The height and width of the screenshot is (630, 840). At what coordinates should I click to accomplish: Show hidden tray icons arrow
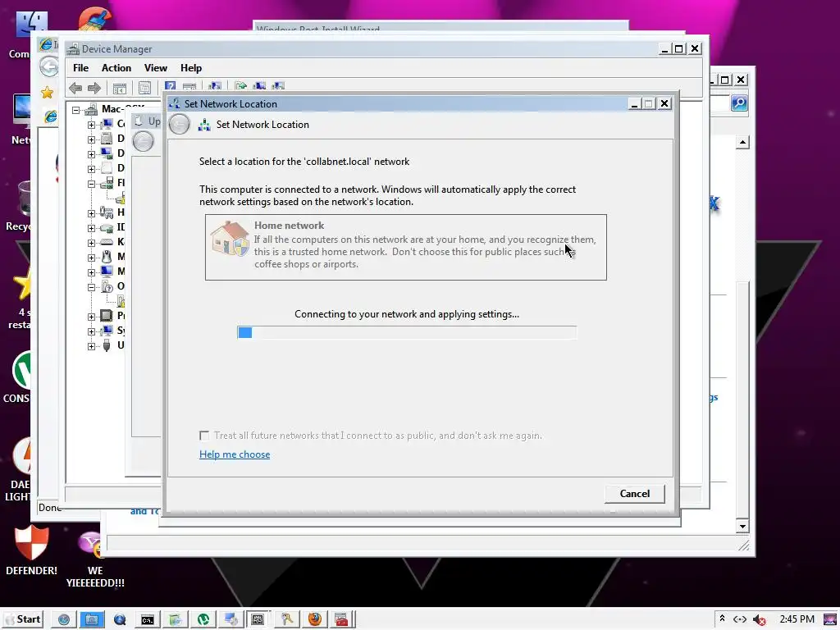pyautogui.click(x=722, y=619)
